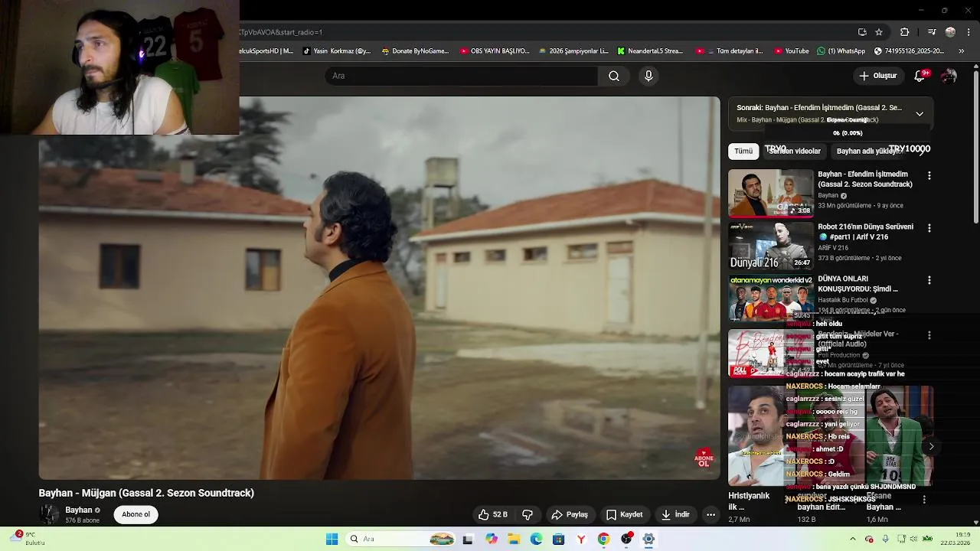Open the 741955126_2025-20 bookmark

(x=909, y=51)
